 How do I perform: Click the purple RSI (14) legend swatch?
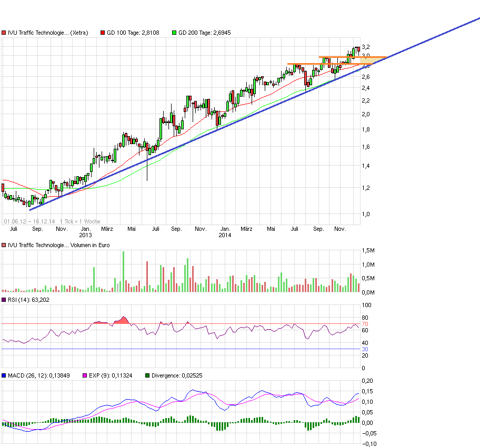click(x=4, y=300)
